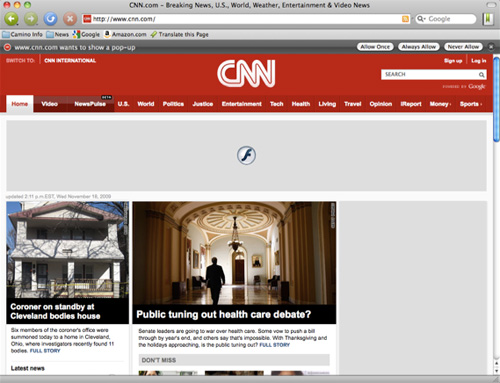Click the scrollbar down arrow
Image resolution: width=500 pixels, height=383 pixels.
coord(496,370)
